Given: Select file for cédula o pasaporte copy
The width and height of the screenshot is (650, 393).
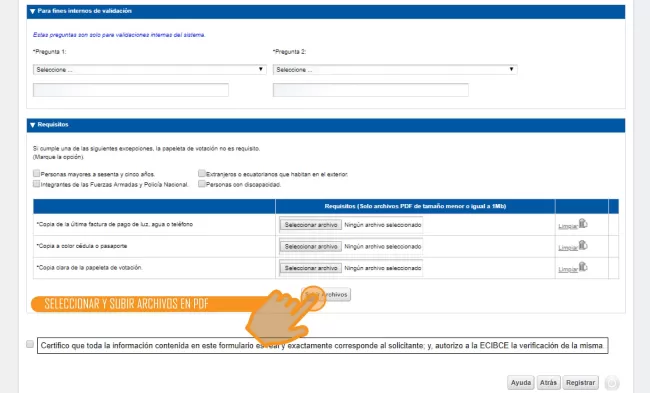Looking at the screenshot, I should [x=310, y=246].
